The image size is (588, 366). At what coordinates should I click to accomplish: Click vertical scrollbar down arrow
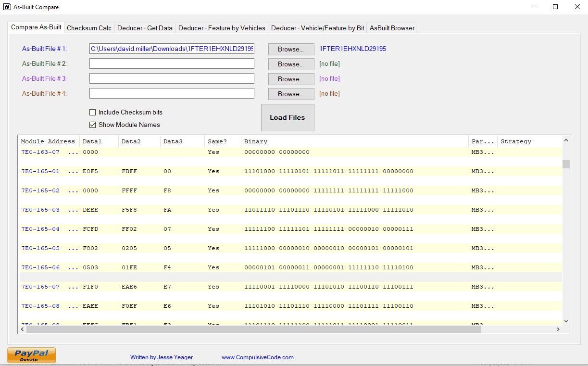point(566,321)
